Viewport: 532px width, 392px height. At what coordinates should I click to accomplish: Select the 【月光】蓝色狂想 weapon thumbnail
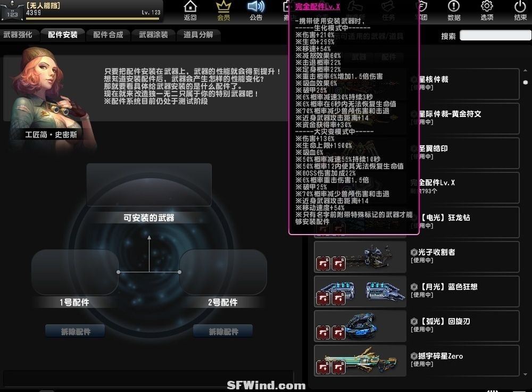click(x=360, y=291)
